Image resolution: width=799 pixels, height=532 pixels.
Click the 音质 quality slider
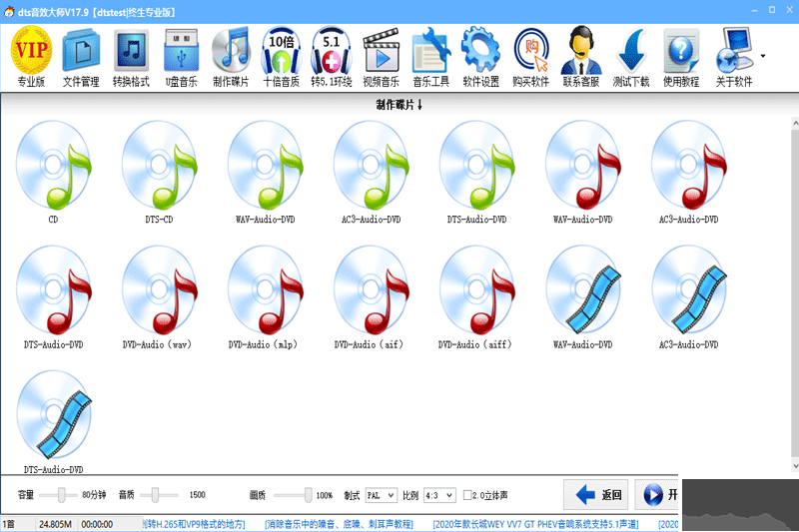point(159,495)
